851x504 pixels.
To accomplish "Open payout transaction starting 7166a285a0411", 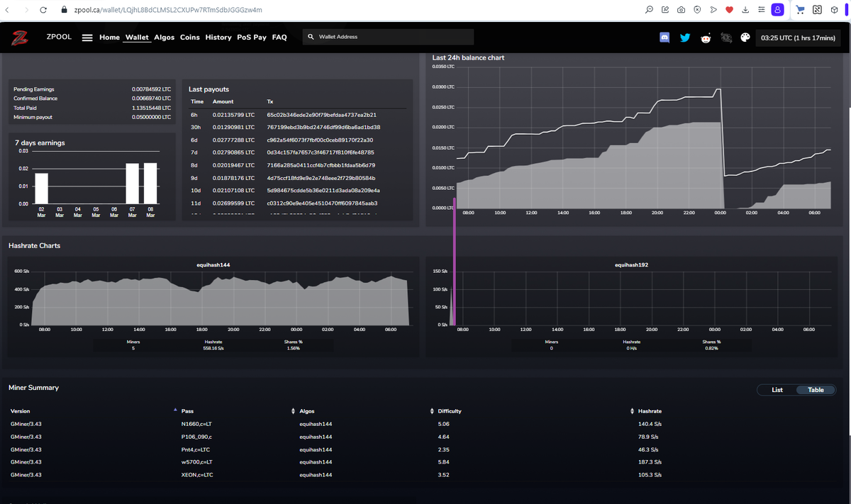I will click(321, 165).
